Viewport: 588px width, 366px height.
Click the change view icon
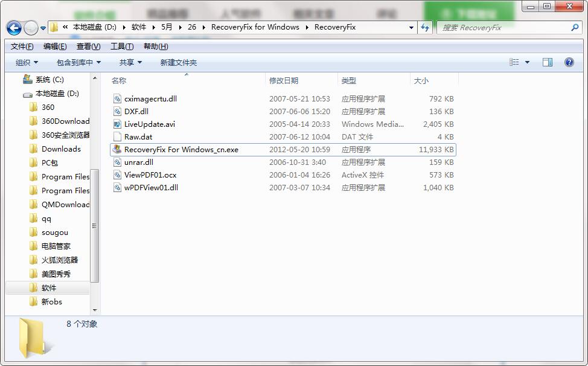coord(514,62)
